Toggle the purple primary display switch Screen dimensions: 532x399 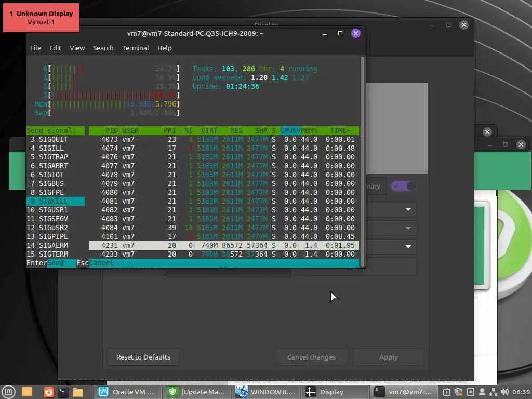pos(403,186)
